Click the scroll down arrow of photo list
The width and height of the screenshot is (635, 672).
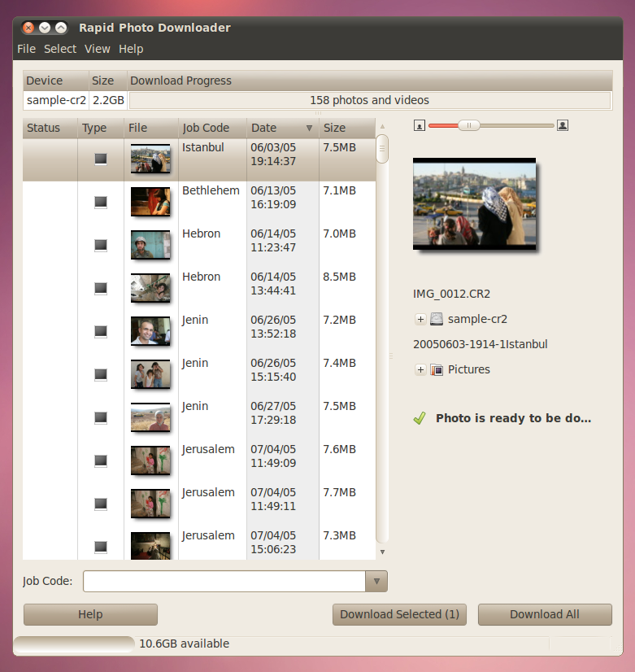(x=382, y=552)
